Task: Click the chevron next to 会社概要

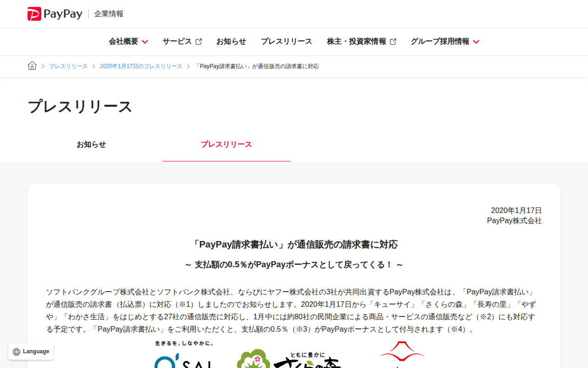Action: click(x=145, y=42)
